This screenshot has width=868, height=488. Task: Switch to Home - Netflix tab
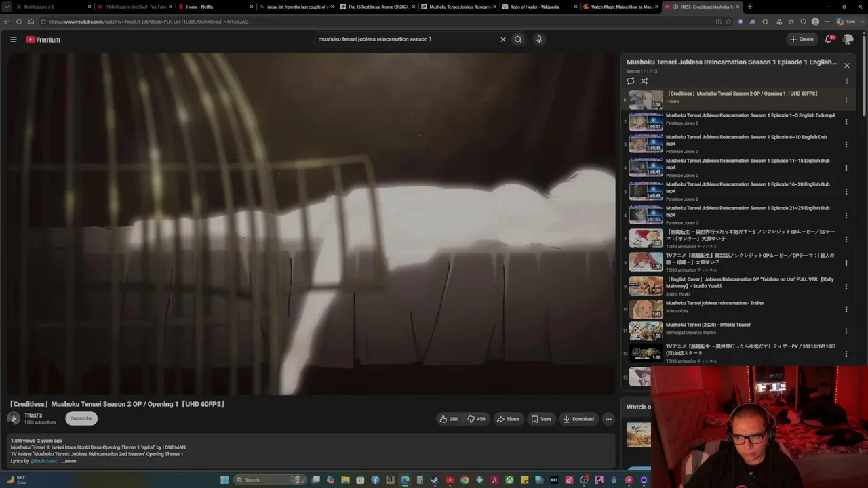pos(216,7)
